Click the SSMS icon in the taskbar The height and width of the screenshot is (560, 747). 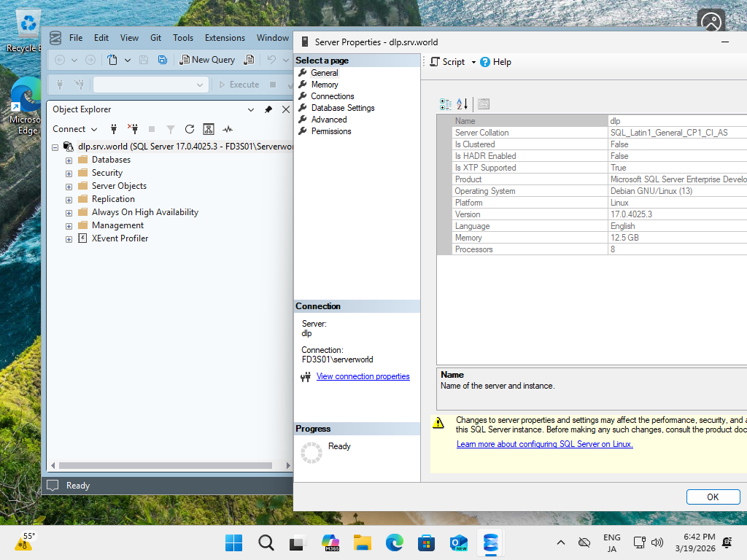(x=490, y=542)
